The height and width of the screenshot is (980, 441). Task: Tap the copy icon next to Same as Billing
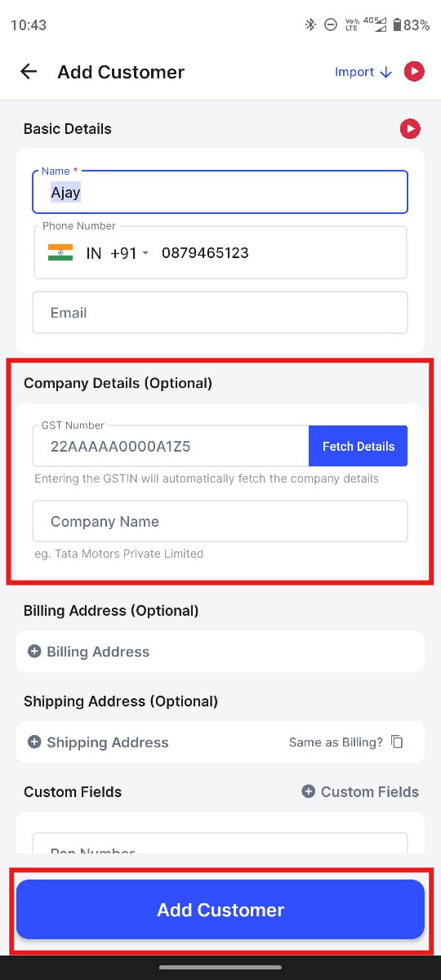coord(398,742)
